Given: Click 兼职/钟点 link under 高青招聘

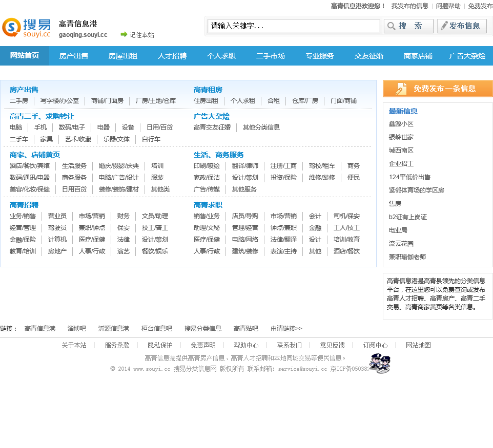Looking at the screenshot, I should click(92, 228).
